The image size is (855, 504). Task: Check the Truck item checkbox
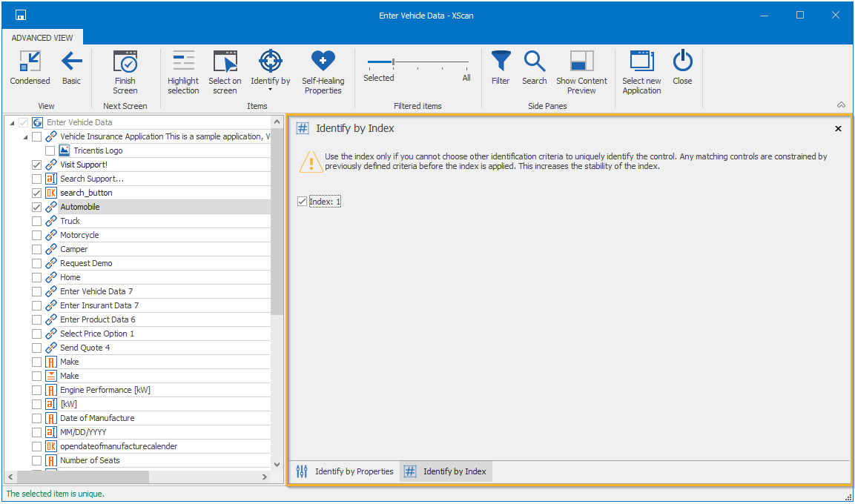pos(37,221)
